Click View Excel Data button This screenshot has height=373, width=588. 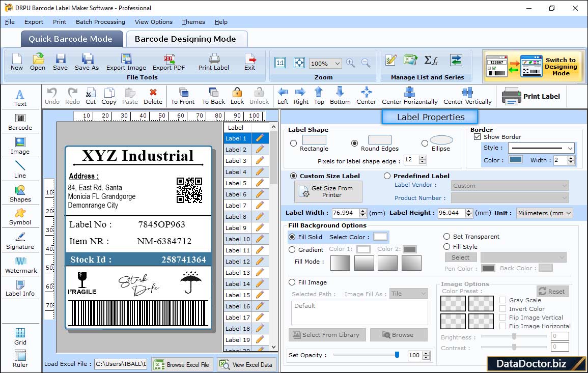coord(246,364)
